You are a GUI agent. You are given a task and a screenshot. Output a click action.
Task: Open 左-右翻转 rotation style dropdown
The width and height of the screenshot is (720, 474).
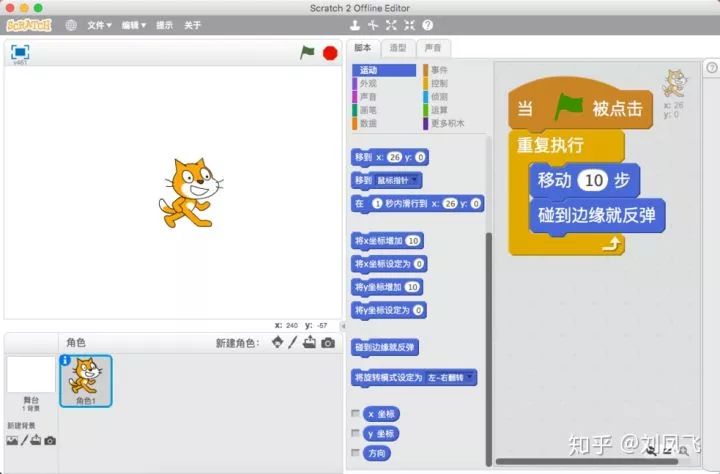(x=450, y=378)
